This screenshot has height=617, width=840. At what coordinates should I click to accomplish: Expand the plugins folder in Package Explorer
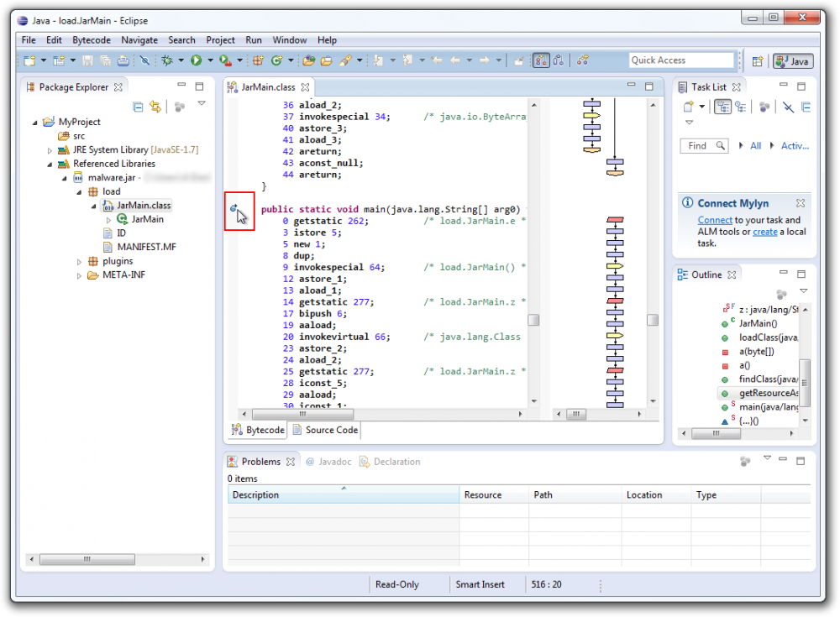80,261
